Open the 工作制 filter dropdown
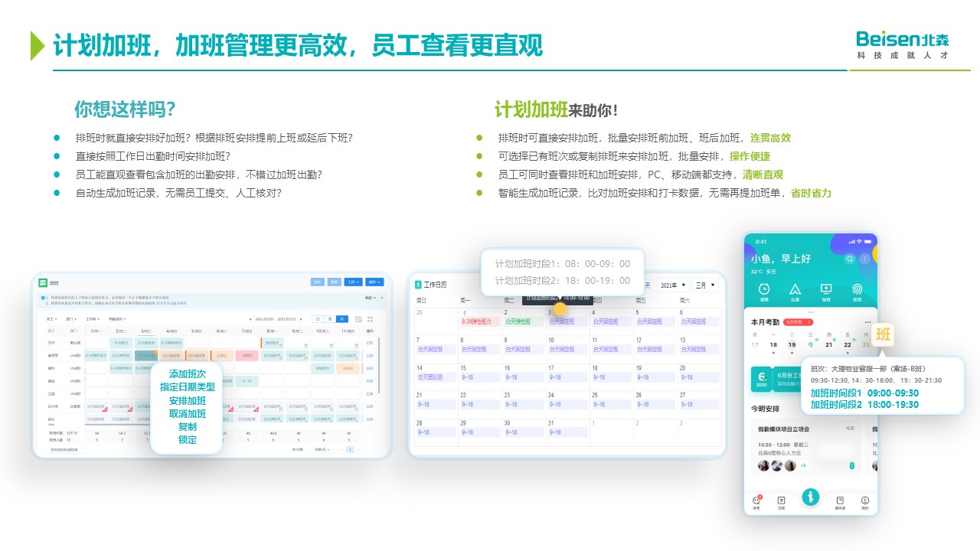 (93, 319)
